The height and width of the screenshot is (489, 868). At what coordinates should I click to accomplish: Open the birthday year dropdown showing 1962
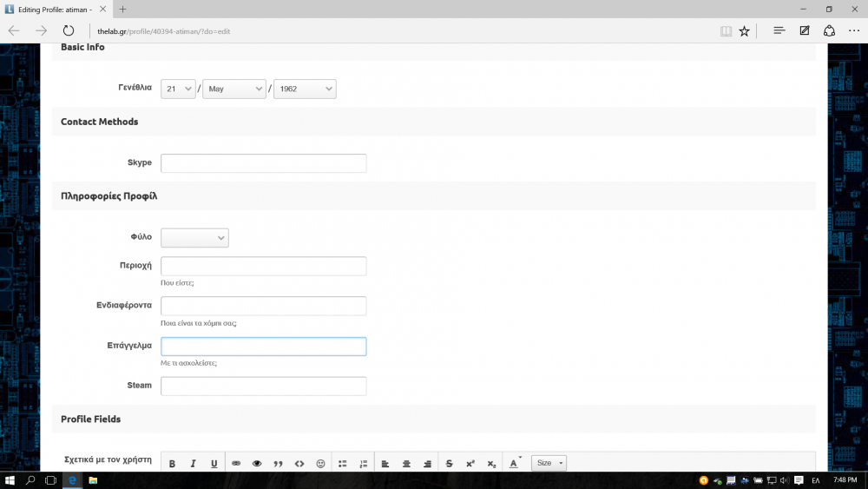tap(305, 89)
